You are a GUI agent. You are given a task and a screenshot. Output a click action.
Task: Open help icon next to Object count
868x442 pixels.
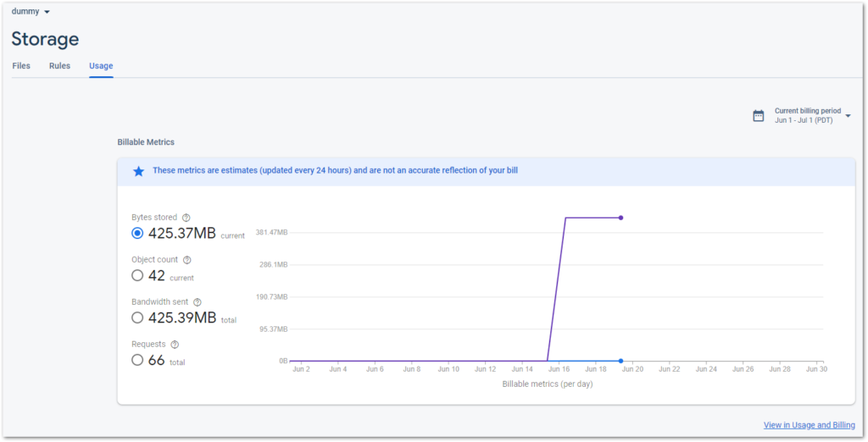[x=187, y=260]
